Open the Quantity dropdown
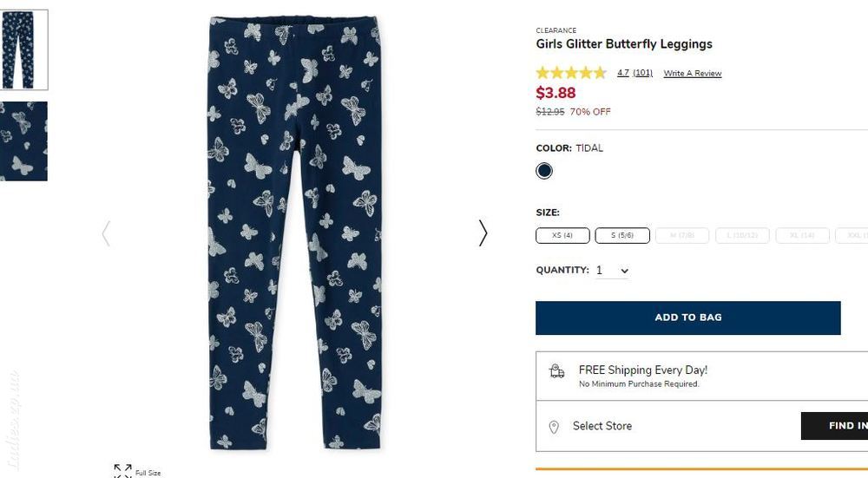The height and width of the screenshot is (478, 868). tap(612, 271)
